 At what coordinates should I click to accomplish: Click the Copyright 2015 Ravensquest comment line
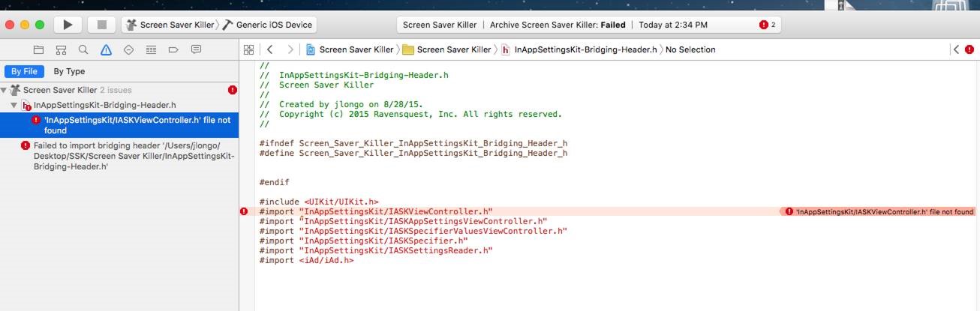[410, 114]
